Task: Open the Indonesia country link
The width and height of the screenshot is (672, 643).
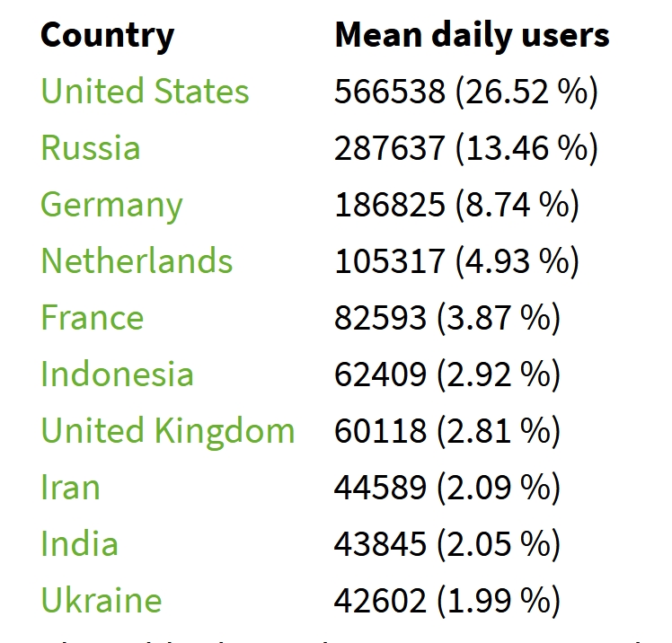Action: (x=117, y=374)
